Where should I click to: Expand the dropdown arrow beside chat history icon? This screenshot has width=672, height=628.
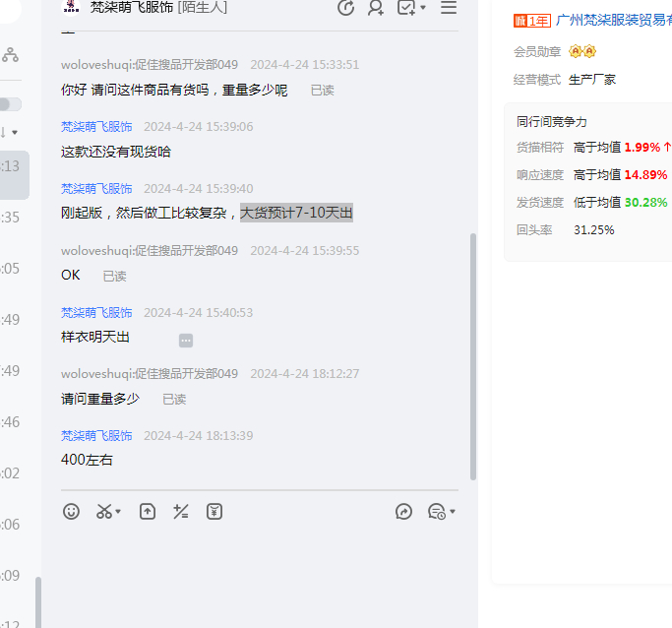coord(453,512)
